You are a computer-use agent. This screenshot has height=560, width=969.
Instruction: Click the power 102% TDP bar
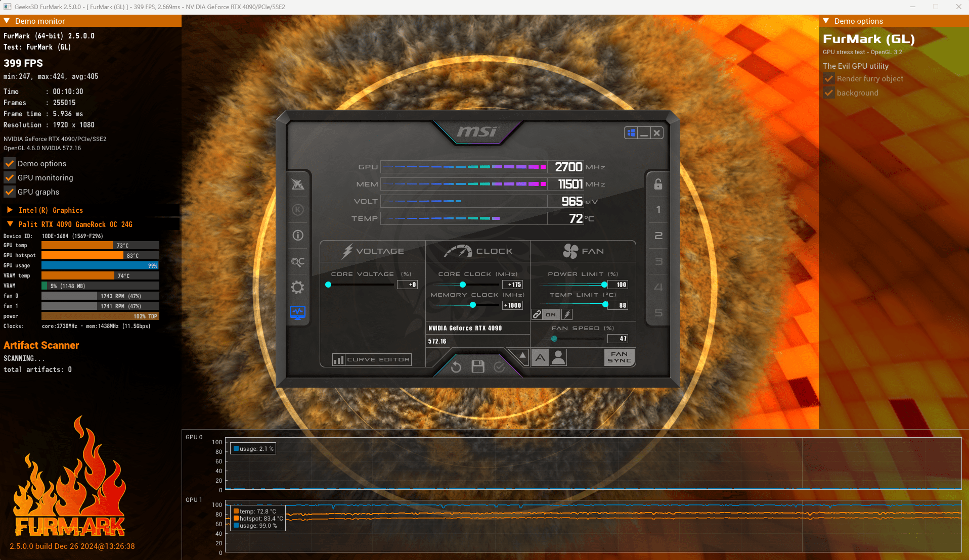pyautogui.click(x=100, y=316)
